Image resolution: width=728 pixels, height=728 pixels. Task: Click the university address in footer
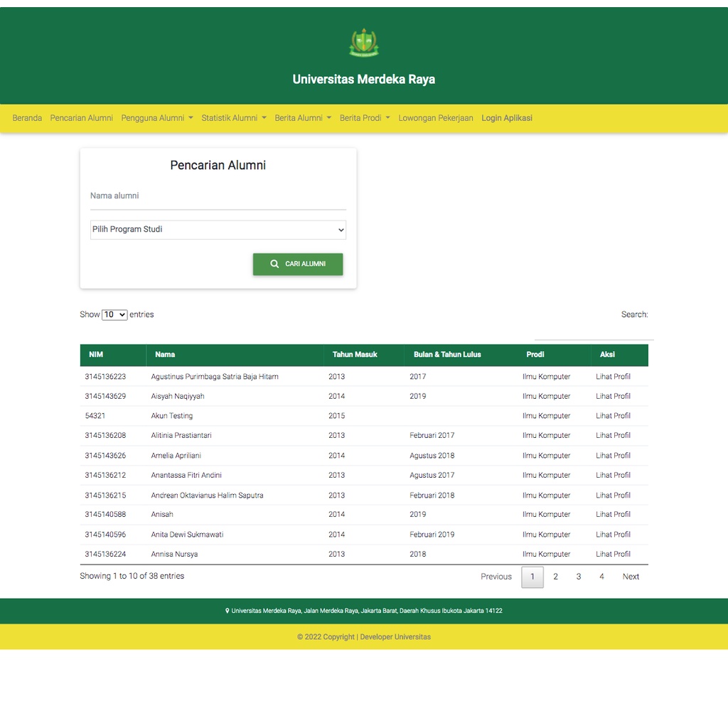[367, 611]
